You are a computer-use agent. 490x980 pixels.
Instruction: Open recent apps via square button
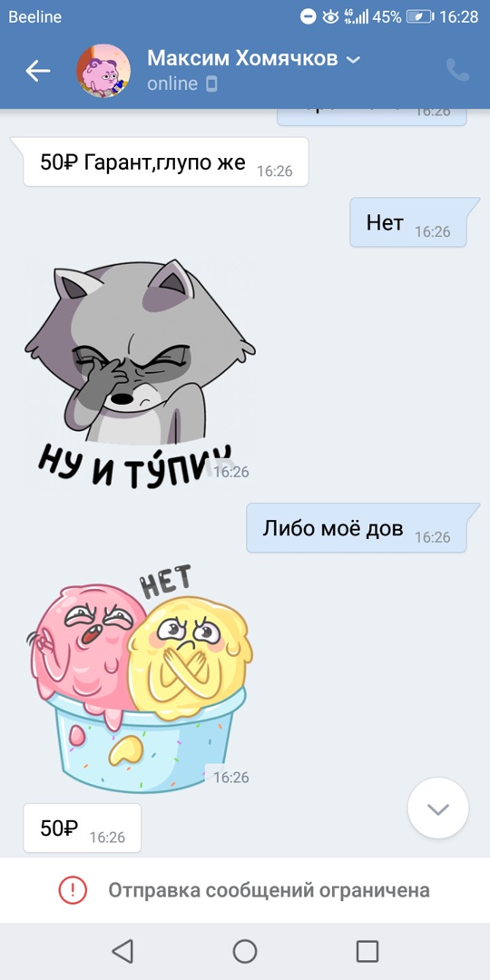coord(367,951)
